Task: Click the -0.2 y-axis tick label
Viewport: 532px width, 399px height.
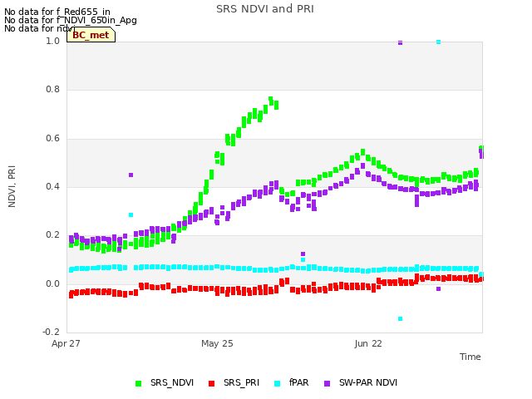Action: click(x=51, y=332)
